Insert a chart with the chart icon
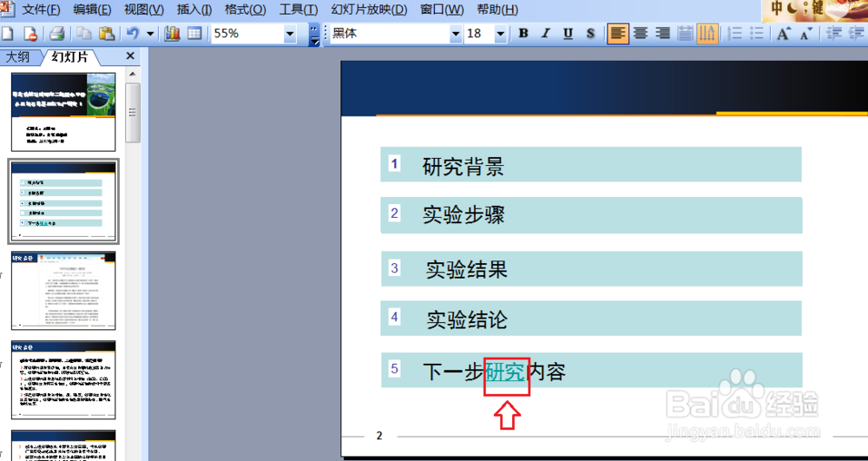 coord(172,34)
